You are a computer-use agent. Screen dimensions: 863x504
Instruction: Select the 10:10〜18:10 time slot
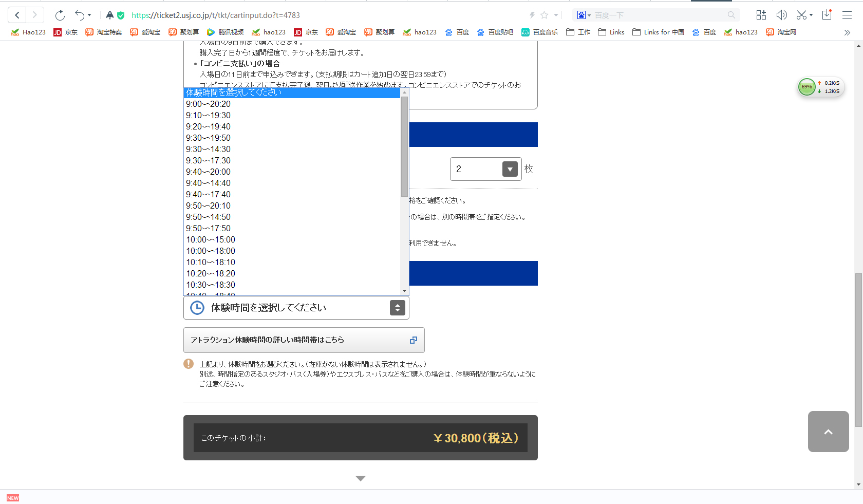292,262
